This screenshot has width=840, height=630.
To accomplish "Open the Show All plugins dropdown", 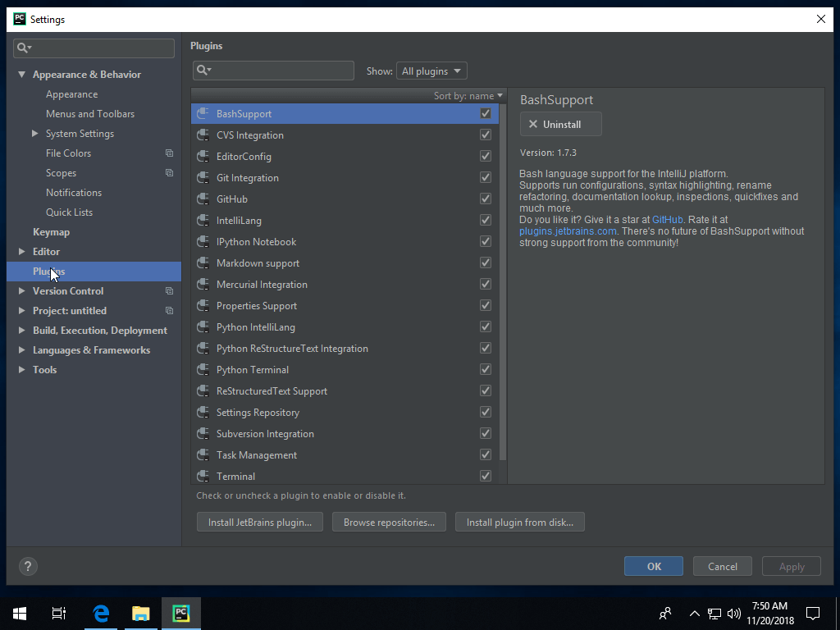I will pyautogui.click(x=431, y=71).
